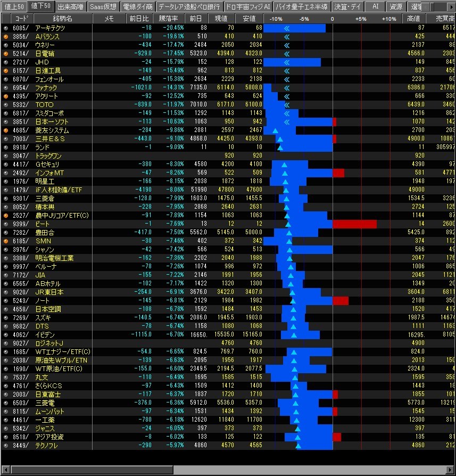Click the triangle price marker in 菱友システム row
Screen dimensions: 456x476
(x=275, y=131)
